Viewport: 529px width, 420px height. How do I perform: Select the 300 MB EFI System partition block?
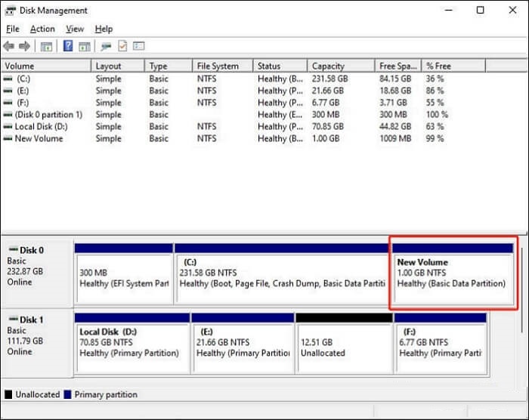(124, 273)
